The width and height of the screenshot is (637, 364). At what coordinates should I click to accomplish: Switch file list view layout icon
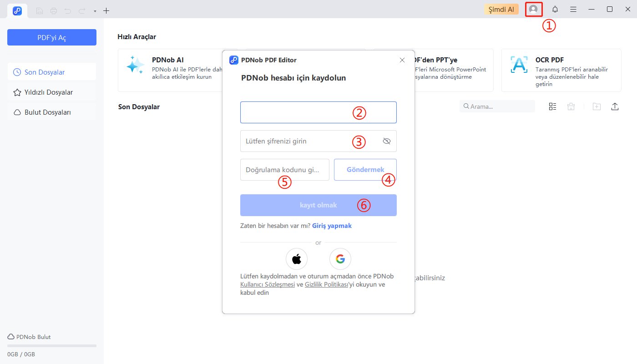click(x=553, y=106)
